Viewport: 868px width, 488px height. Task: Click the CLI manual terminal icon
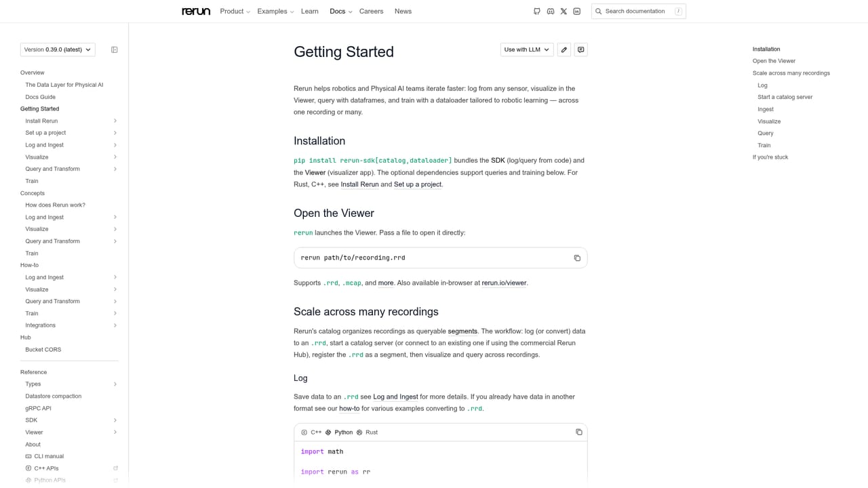click(28, 457)
